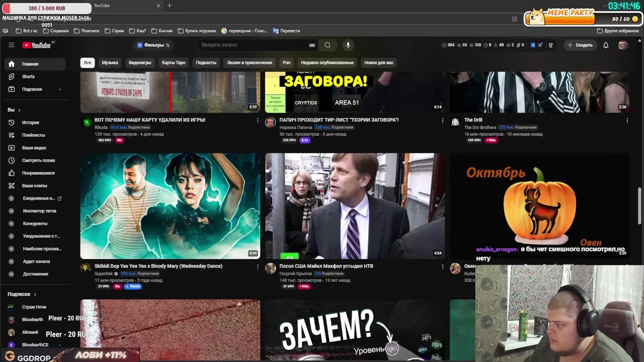Expand the Подписки section chevron
Screen dimensions: 644x362
35,294
